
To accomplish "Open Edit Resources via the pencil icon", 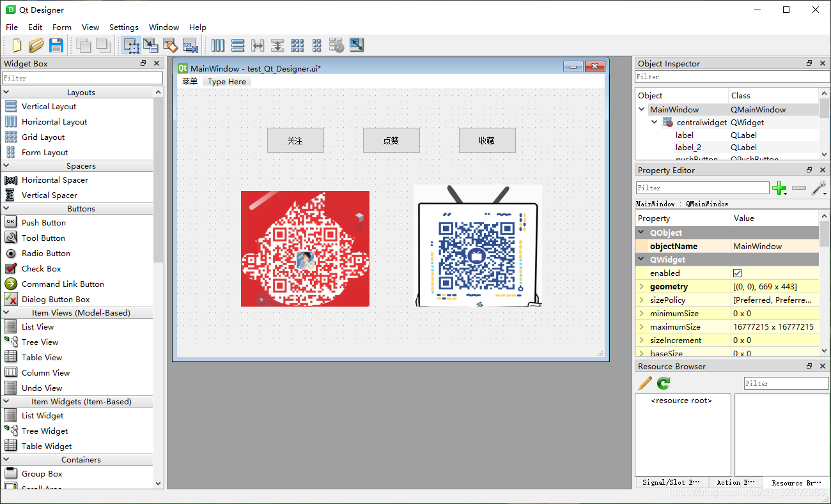I will (x=644, y=383).
